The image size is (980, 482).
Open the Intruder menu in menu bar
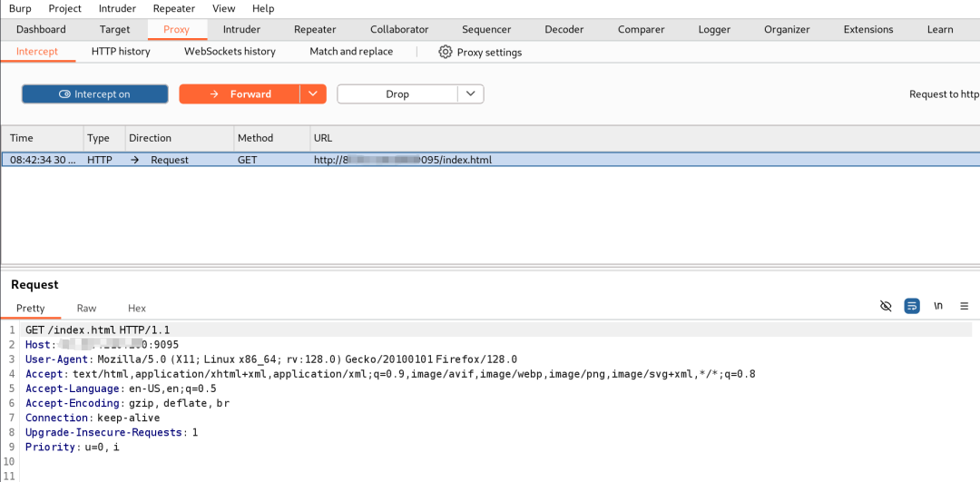tap(117, 9)
